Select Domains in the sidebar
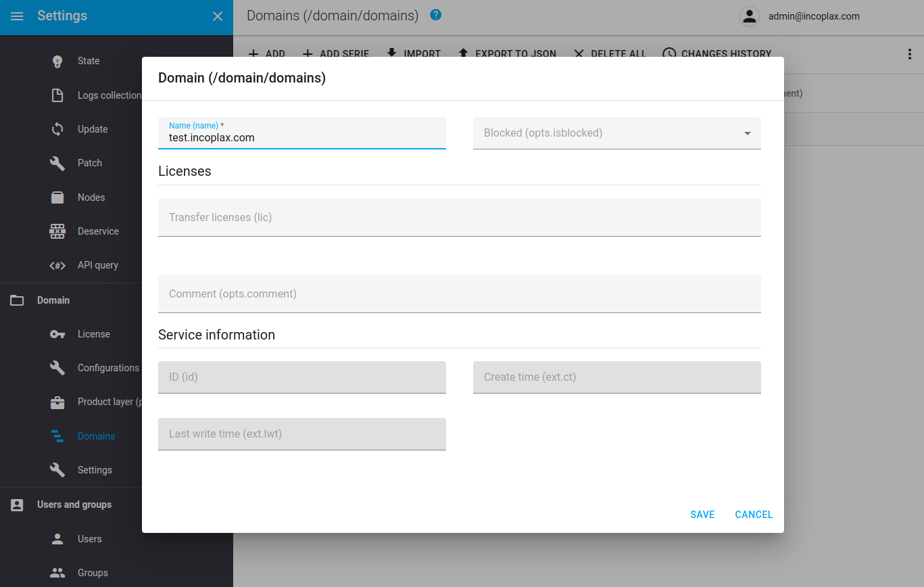This screenshot has height=587, width=924. click(x=96, y=436)
